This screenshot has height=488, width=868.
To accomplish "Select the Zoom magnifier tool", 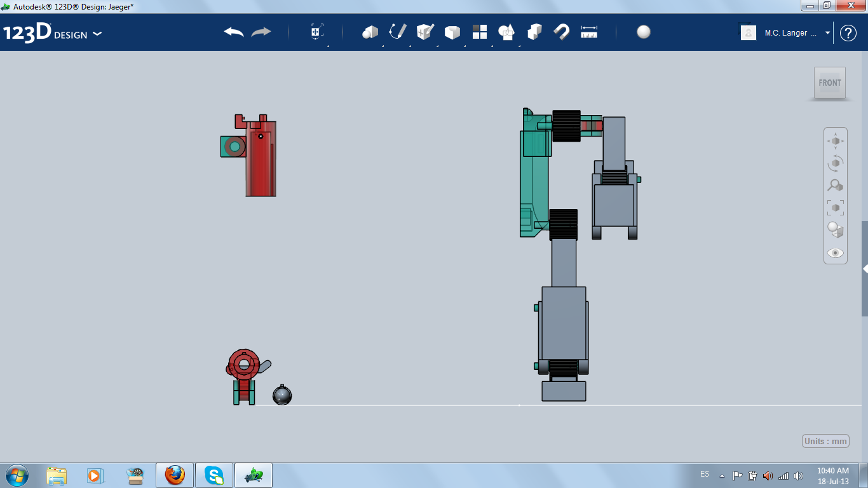I will [x=836, y=186].
